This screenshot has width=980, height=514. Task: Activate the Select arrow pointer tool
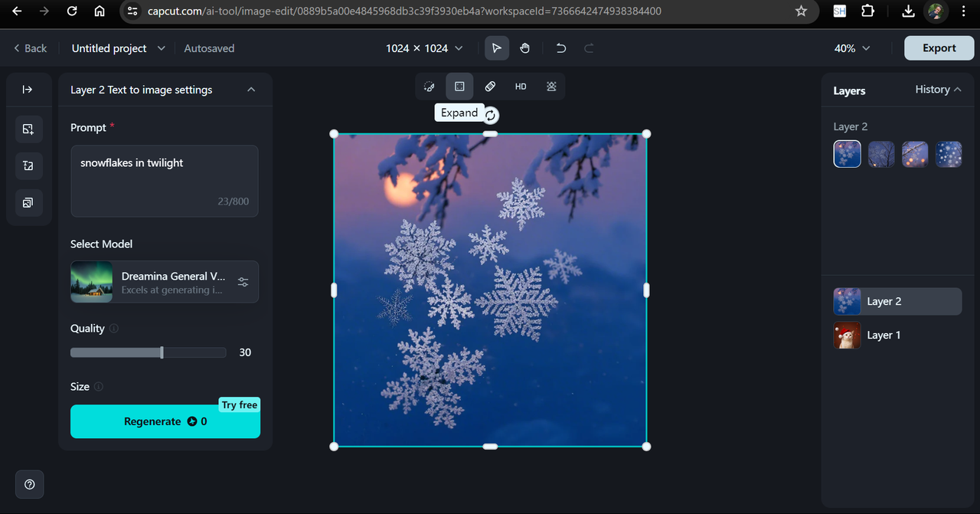coord(497,48)
